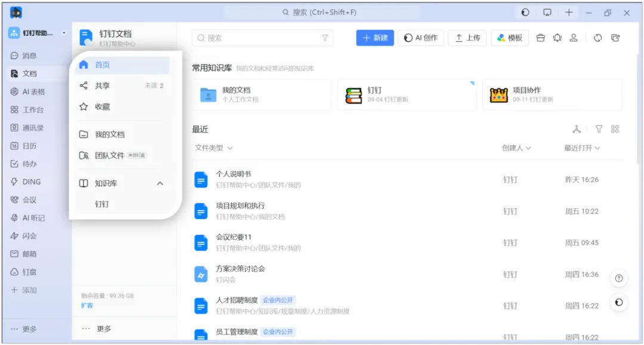Image resolution: width=644 pixels, height=345 pixels.
Task: Click the floating AI assistant button
Action: [619, 303]
